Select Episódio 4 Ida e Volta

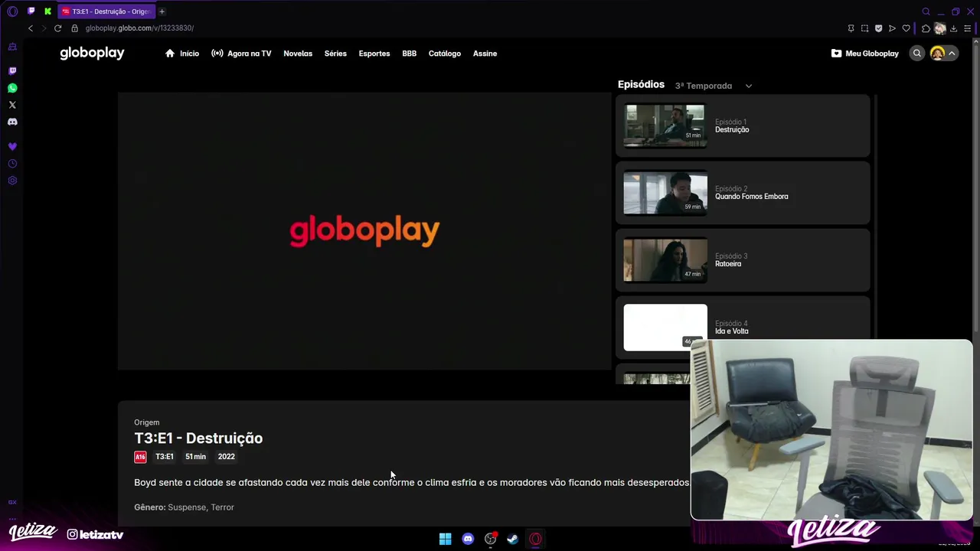tap(743, 327)
